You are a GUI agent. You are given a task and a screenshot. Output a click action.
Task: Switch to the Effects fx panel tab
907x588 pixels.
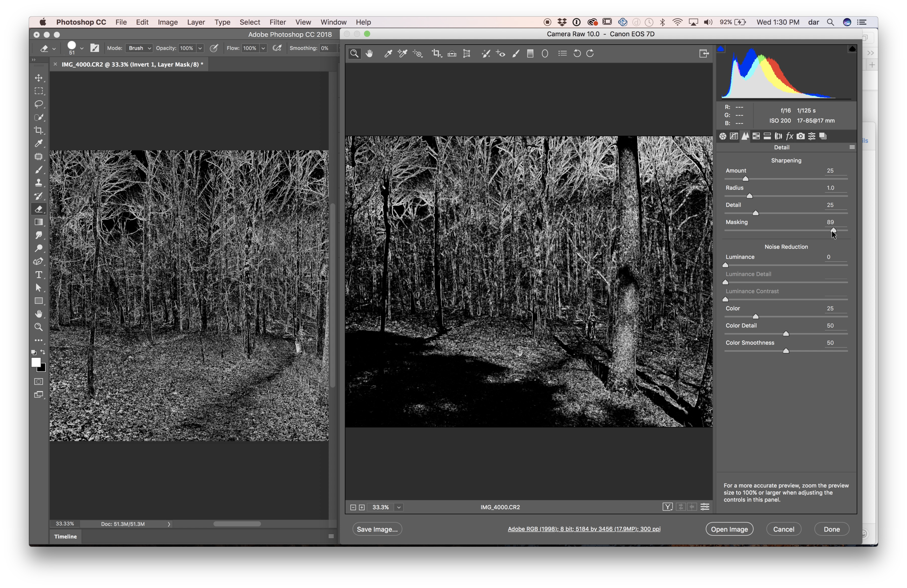pyautogui.click(x=789, y=136)
